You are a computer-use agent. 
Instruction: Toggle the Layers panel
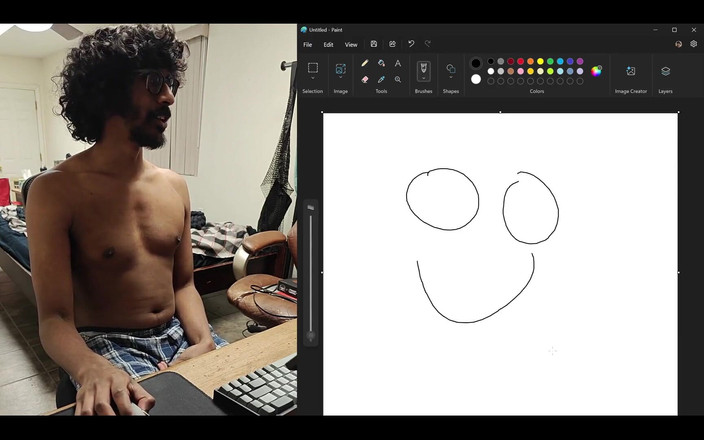click(665, 71)
